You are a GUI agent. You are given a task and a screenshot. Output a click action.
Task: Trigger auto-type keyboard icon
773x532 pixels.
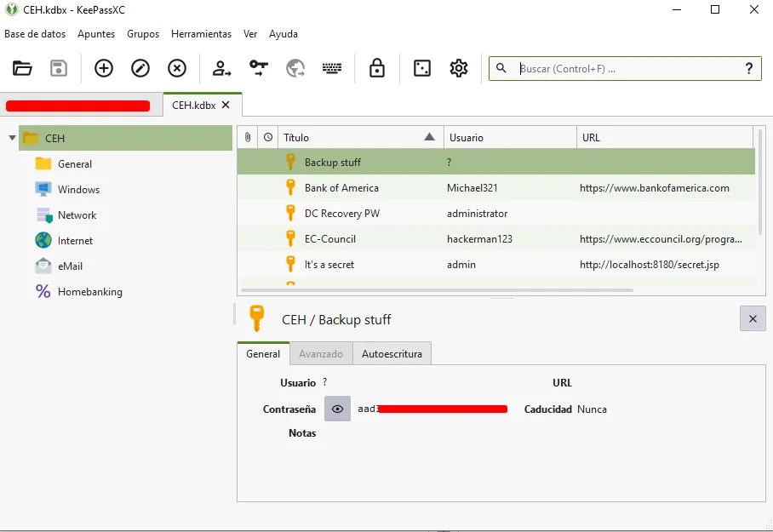click(x=332, y=68)
